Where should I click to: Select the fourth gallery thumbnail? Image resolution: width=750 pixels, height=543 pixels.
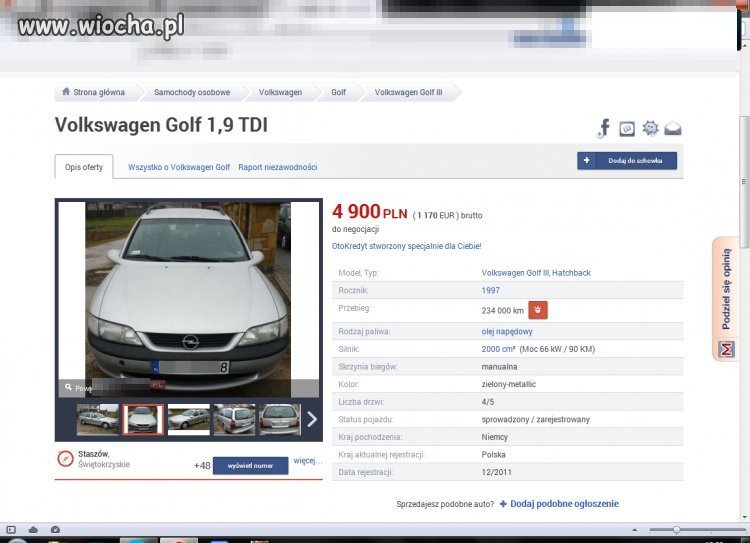[x=234, y=420]
